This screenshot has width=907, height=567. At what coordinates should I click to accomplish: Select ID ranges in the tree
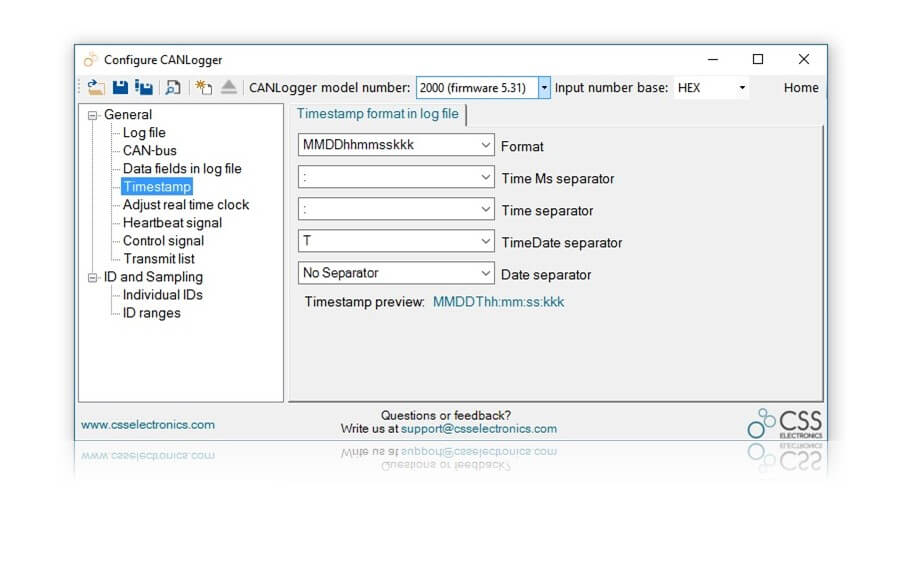point(152,313)
